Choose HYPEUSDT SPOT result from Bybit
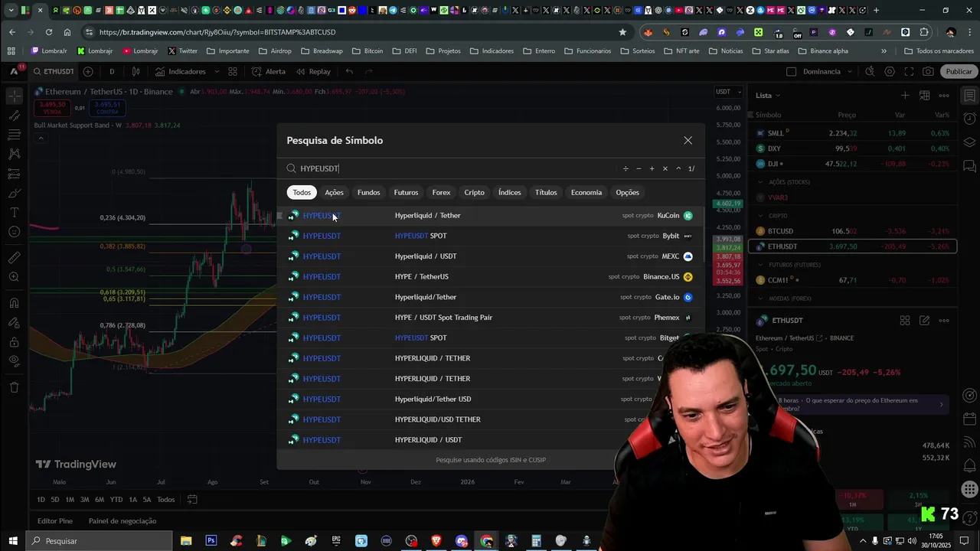This screenshot has height=551, width=980. 490,236
